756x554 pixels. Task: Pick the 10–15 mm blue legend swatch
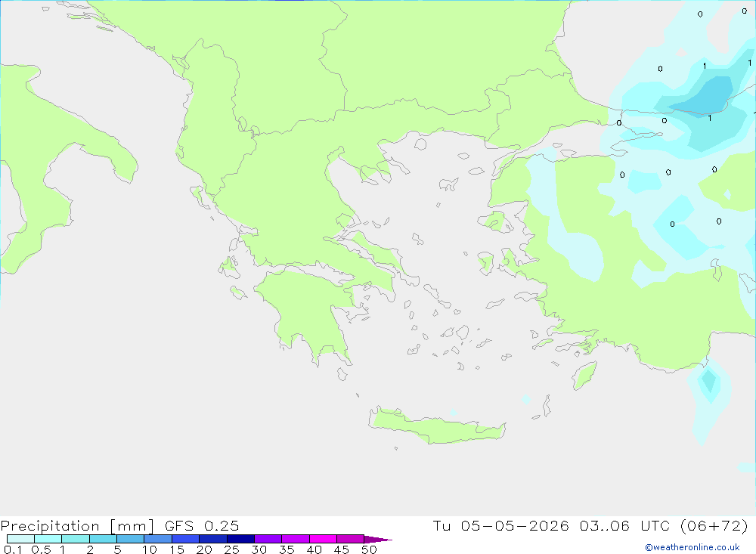pos(158,539)
